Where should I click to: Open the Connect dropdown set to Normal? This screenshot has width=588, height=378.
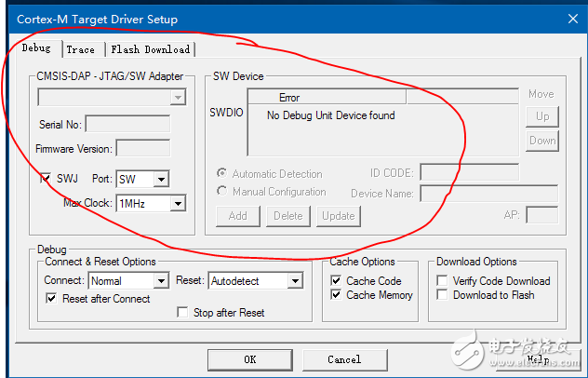(128, 281)
